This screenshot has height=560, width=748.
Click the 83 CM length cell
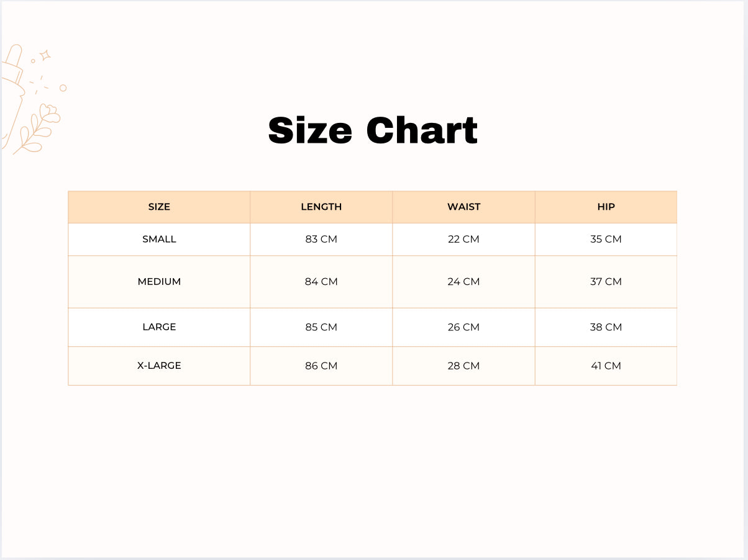click(x=321, y=239)
